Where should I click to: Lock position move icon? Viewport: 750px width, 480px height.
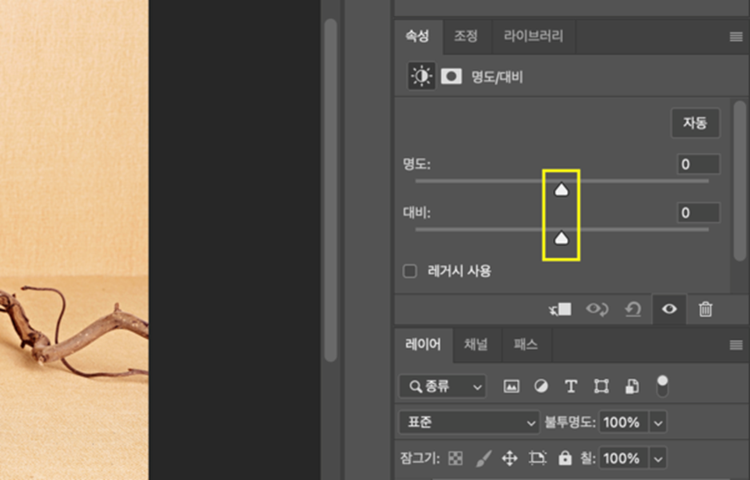[510, 458]
